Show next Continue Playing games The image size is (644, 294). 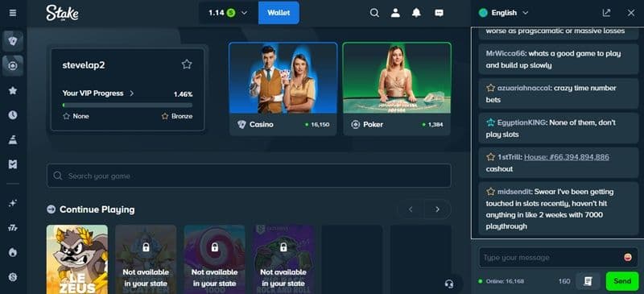pyautogui.click(x=437, y=209)
